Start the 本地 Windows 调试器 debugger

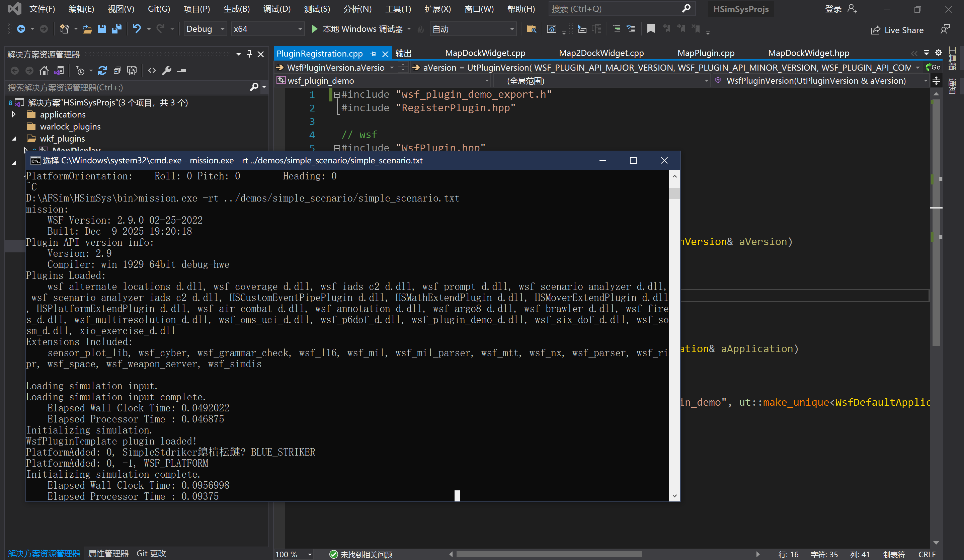pos(359,29)
